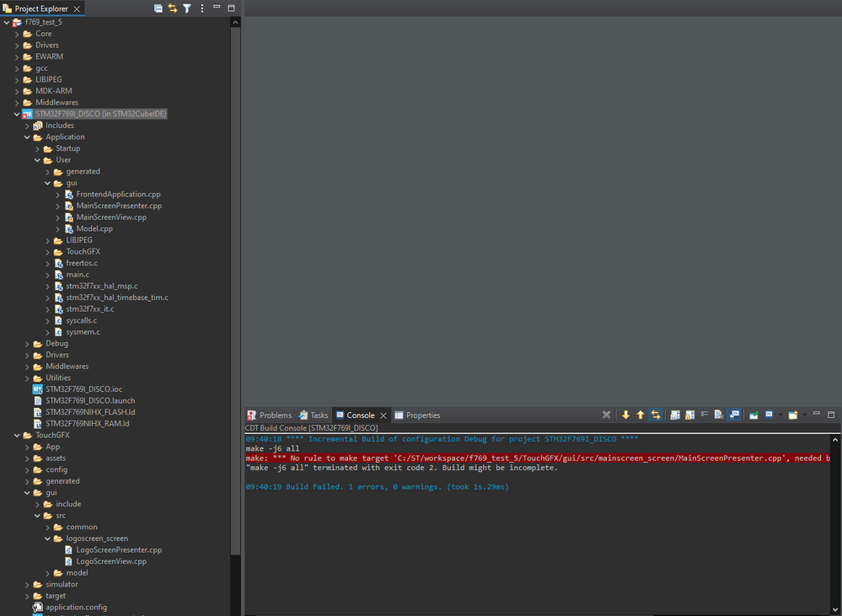Expand the Core folder
The image size is (842, 616).
pos(17,34)
